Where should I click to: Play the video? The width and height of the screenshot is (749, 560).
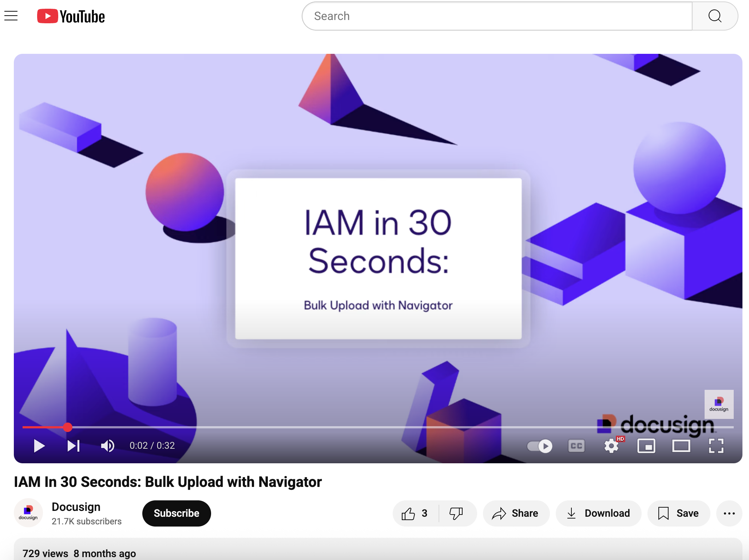(x=39, y=446)
